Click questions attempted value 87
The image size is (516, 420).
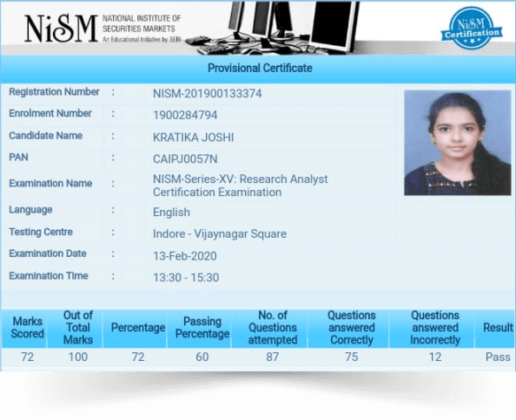[x=273, y=357]
